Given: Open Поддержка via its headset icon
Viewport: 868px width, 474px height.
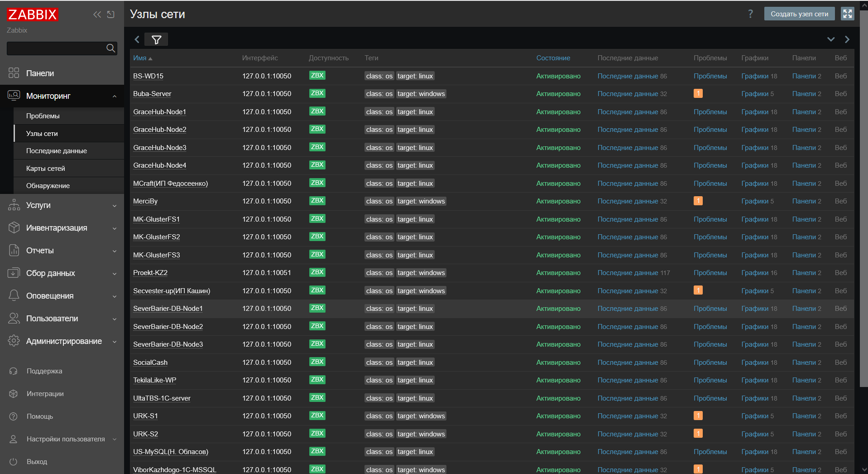Looking at the screenshot, I should [x=14, y=371].
